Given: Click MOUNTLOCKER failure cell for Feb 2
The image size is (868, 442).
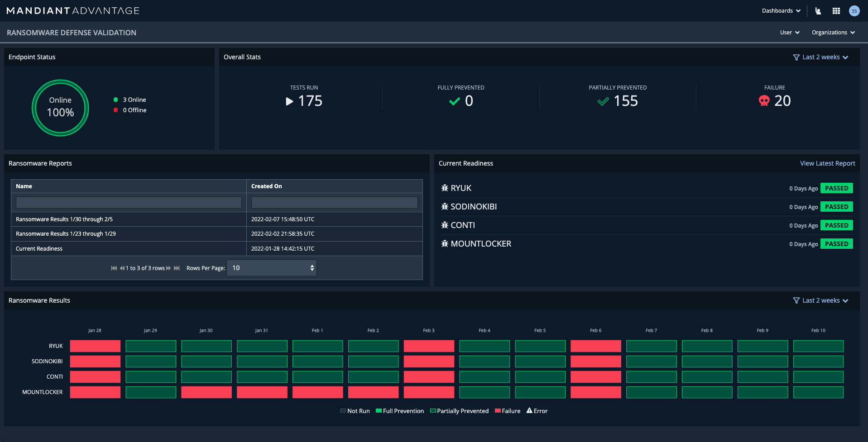Looking at the screenshot, I should 373,392.
